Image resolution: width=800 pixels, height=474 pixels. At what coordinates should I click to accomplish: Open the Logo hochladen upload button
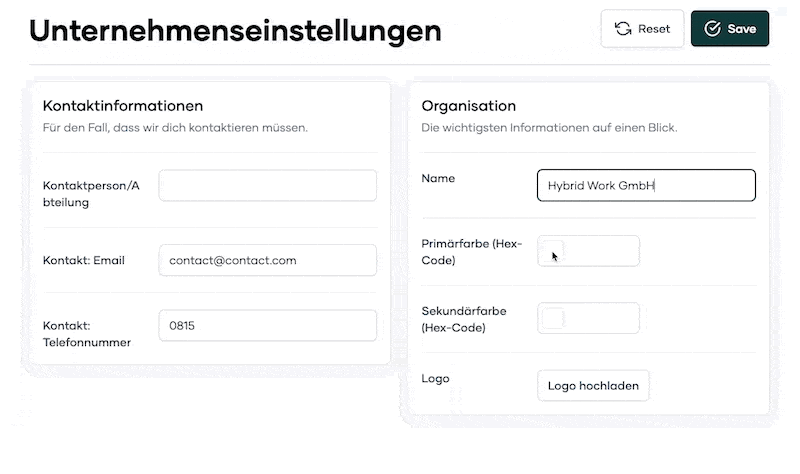click(x=593, y=386)
